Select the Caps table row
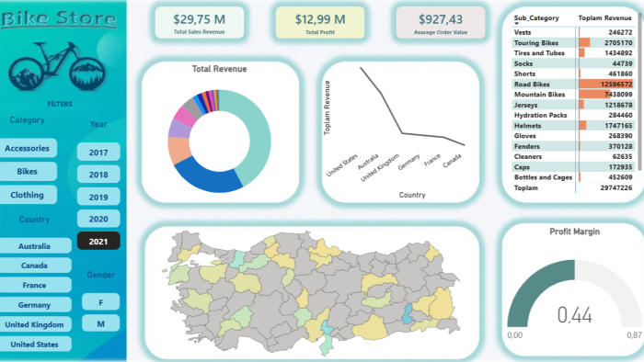 click(573, 167)
